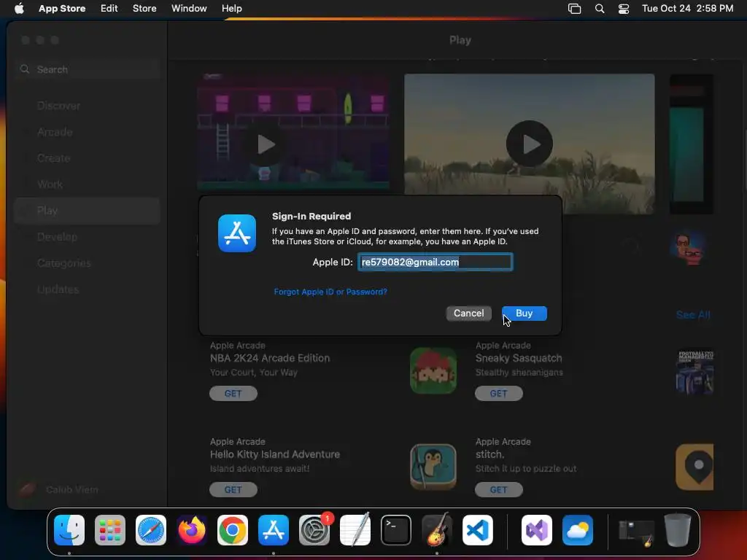747x560 pixels.
Task: Open Visual Studio from the Dock
Action: tap(537, 530)
